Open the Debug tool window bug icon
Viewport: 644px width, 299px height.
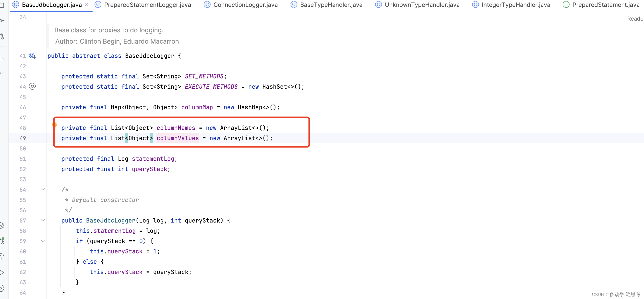[x=2, y=241]
